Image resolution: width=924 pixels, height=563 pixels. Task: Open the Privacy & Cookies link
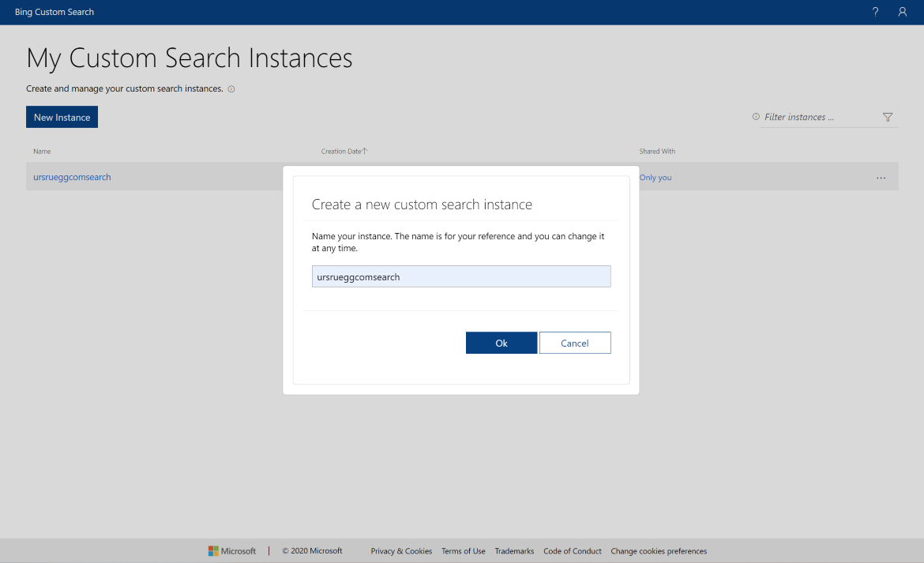coord(401,551)
